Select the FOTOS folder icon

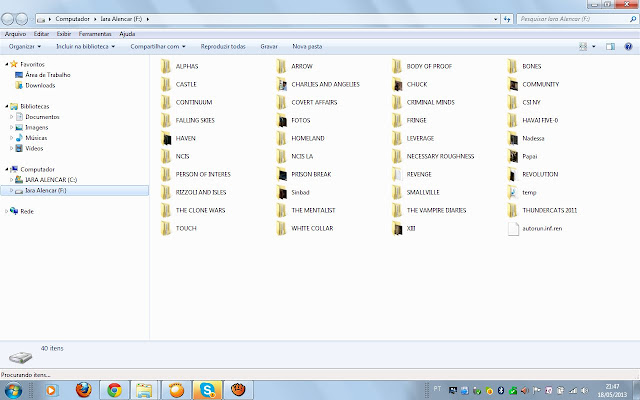coord(281,120)
